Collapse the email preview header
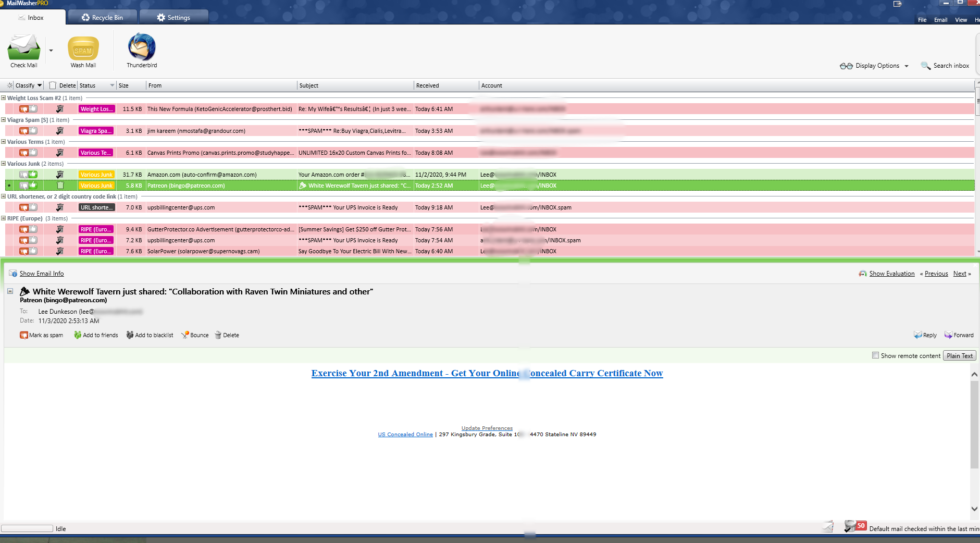The width and height of the screenshot is (980, 543). (x=10, y=291)
